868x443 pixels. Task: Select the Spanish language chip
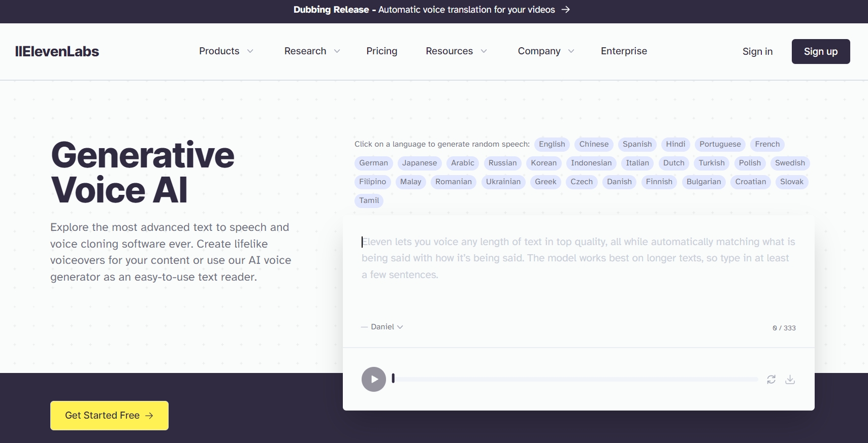pyautogui.click(x=637, y=144)
